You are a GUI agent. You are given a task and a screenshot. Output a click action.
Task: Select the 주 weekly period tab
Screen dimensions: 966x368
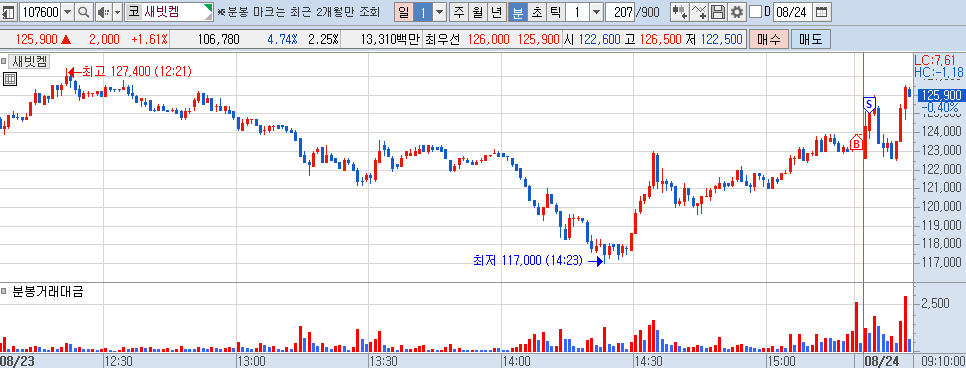[459, 11]
